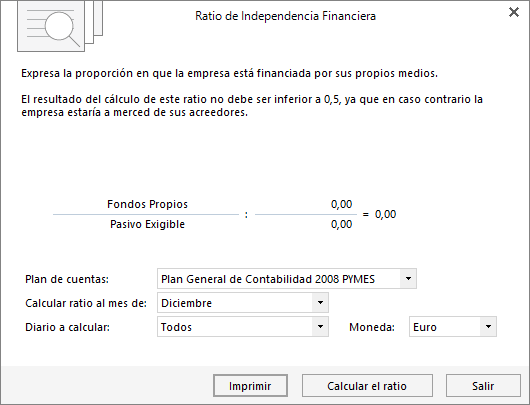530x405 pixels.
Task: Click the document magnifier report icon
Action: pyautogui.click(x=60, y=26)
